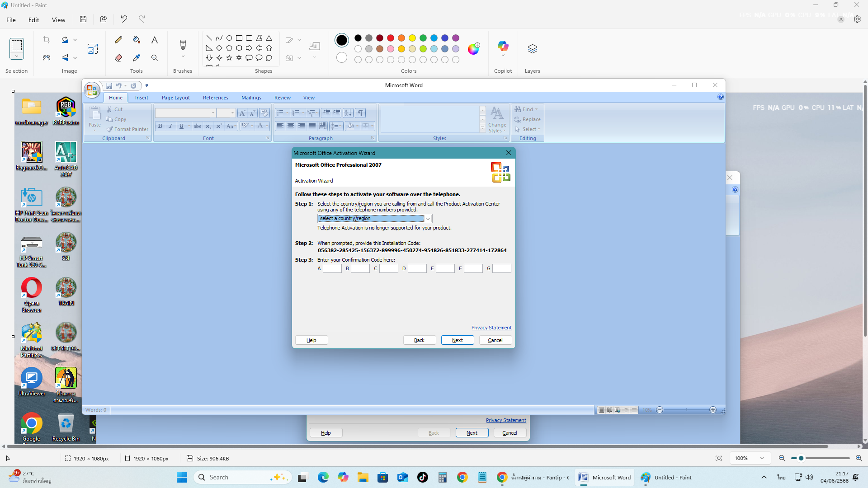Viewport: 868px width, 488px height.
Task: Click the taskbar Search box
Action: tap(243, 478)
